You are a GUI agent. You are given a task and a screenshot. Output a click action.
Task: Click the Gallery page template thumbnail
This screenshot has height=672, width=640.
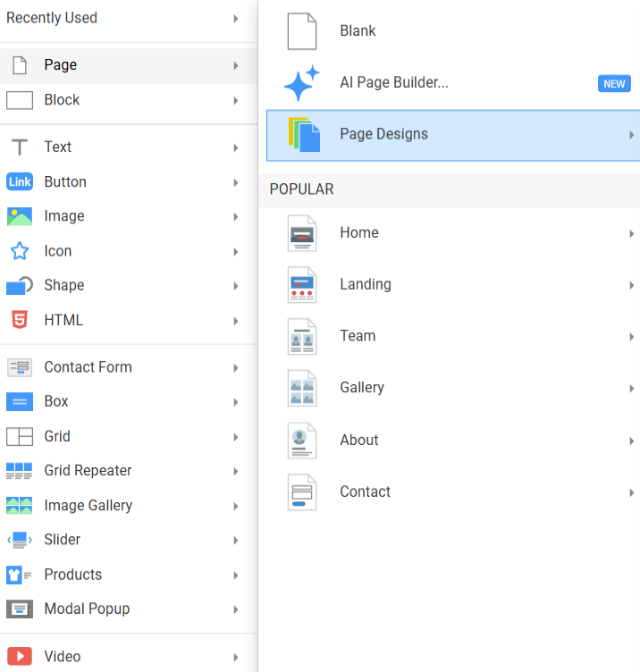(302, 388)
